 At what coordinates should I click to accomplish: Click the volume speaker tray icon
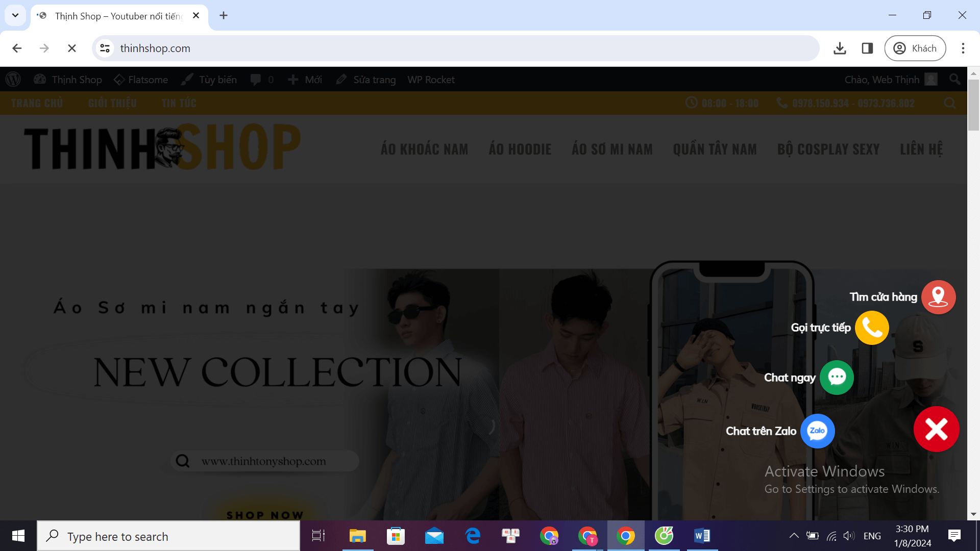[849, 536]
